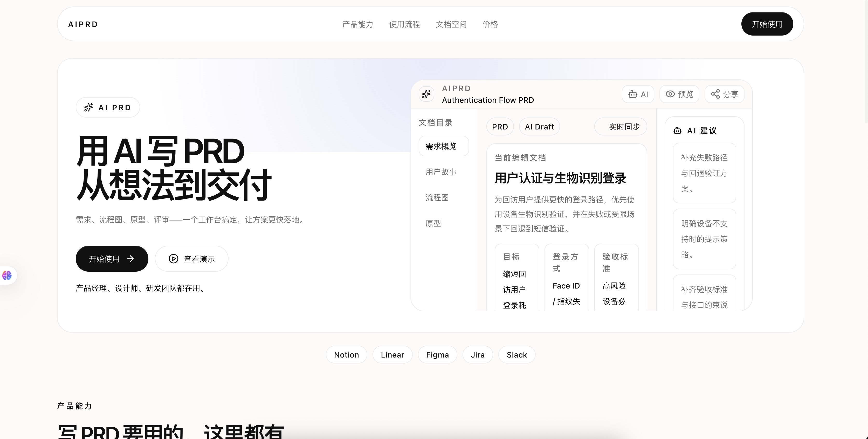868x439 pixels.
Task: Click the 验收标准 card in document
Action: [x=616, y=278]
